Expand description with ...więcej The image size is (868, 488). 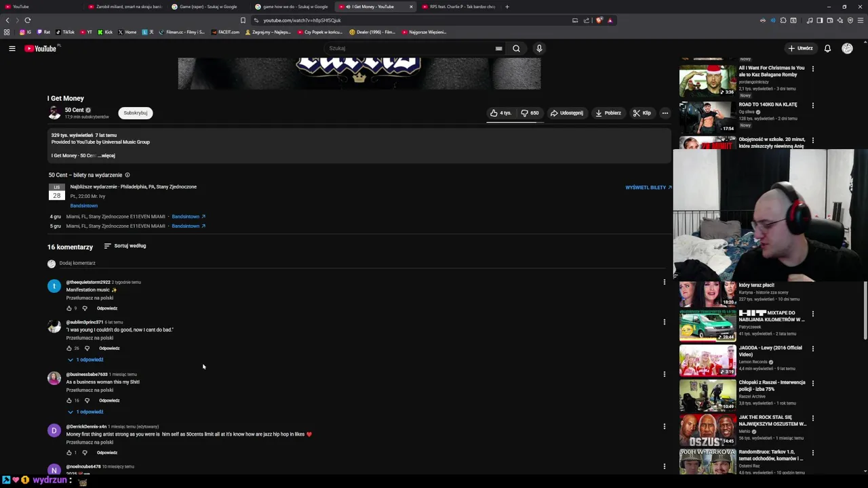(x=106, y=155)
